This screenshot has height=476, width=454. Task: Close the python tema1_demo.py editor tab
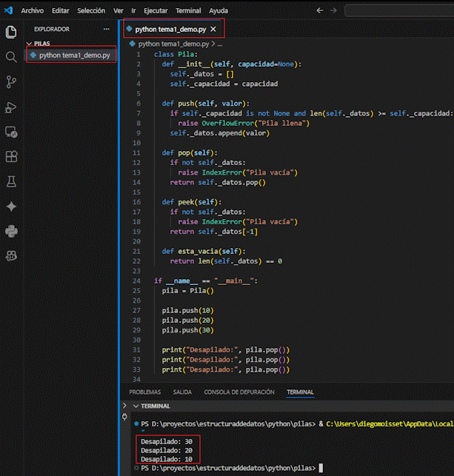(214, 29)
